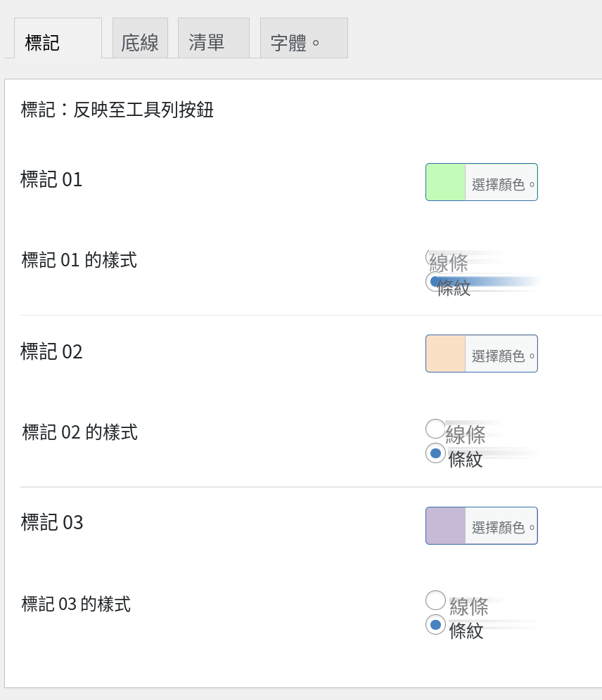The image size is (602, 700).
Task: Click the peach color swatch for 標記 02
Action: click(x=446, y=354)
